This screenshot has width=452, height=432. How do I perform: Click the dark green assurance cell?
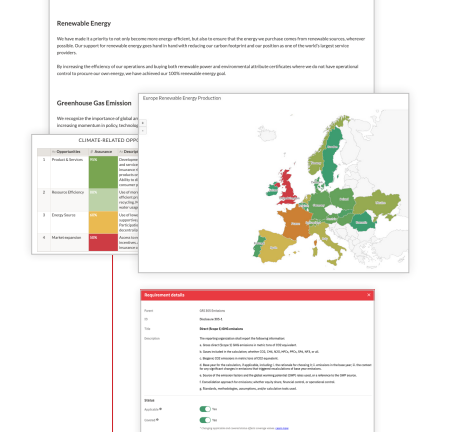pyautogui.click(x=103, y=172)
